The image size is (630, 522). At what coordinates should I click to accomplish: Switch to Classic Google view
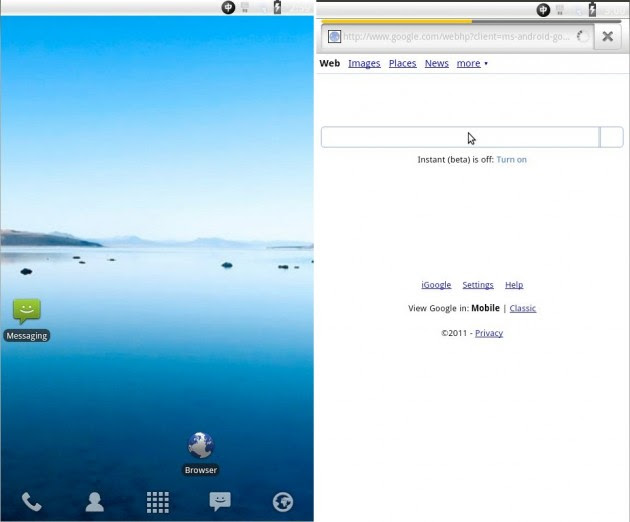[522, 308]
